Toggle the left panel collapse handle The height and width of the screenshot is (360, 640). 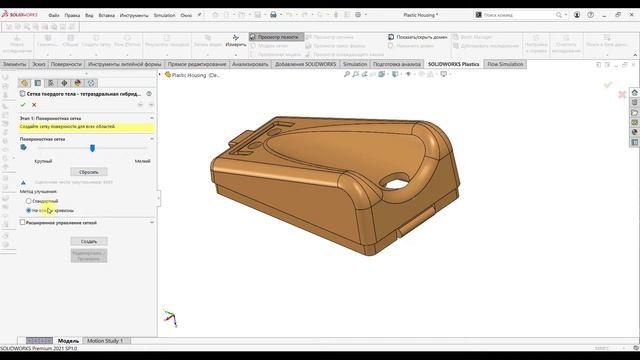pyautogui.click(x=159, y=198)
